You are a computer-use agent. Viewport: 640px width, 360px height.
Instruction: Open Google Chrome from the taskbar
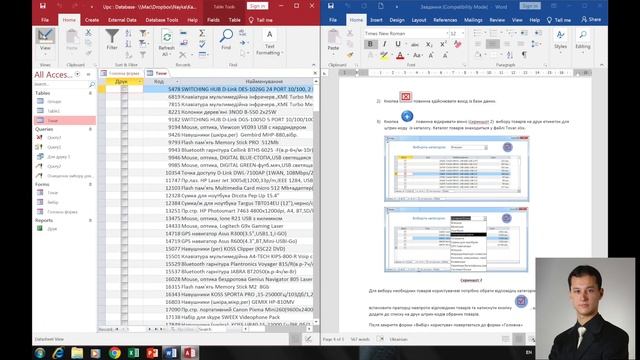115,353
